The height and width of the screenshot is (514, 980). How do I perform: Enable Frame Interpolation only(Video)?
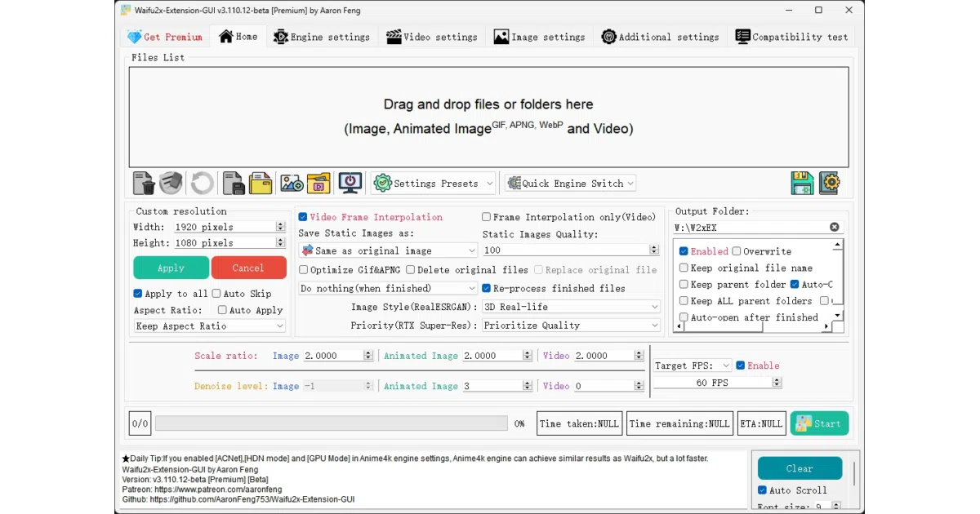click(x=486, y=217)
